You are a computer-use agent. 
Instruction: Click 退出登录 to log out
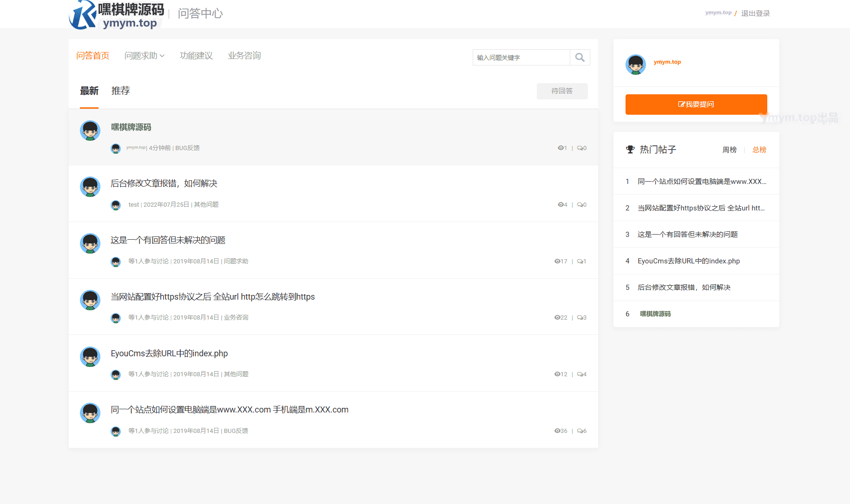click(x=756, y=13)
